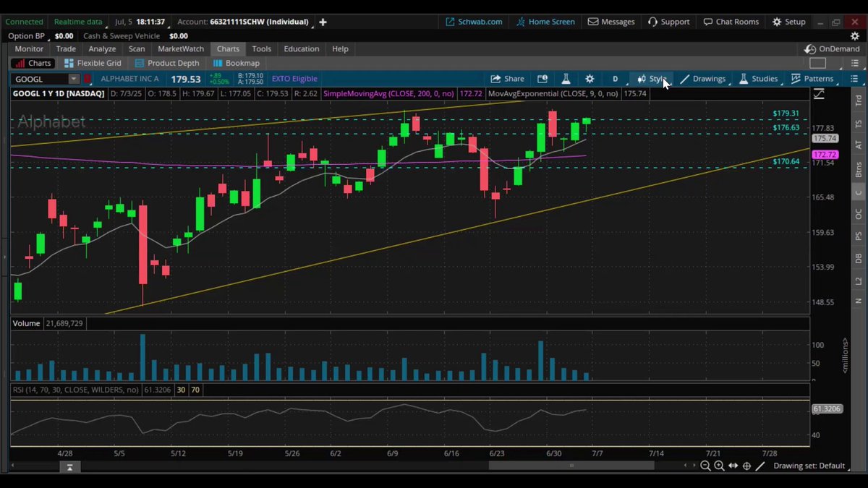The height and width of the screenshot is (488, 868).
Task: Open the TS side panel tab
Action: pos(859,124)
